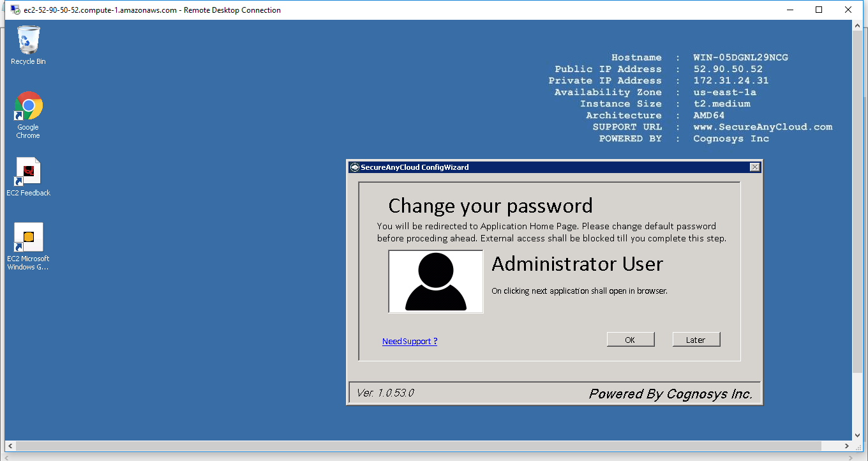Minimize the Remote Desktop Connection window
868x461 pixels.
point(789,10)
